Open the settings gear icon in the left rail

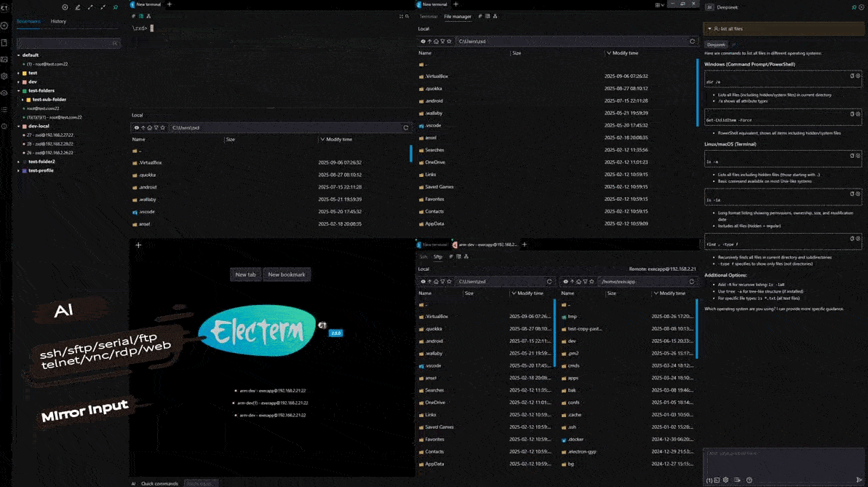[4, 76]
